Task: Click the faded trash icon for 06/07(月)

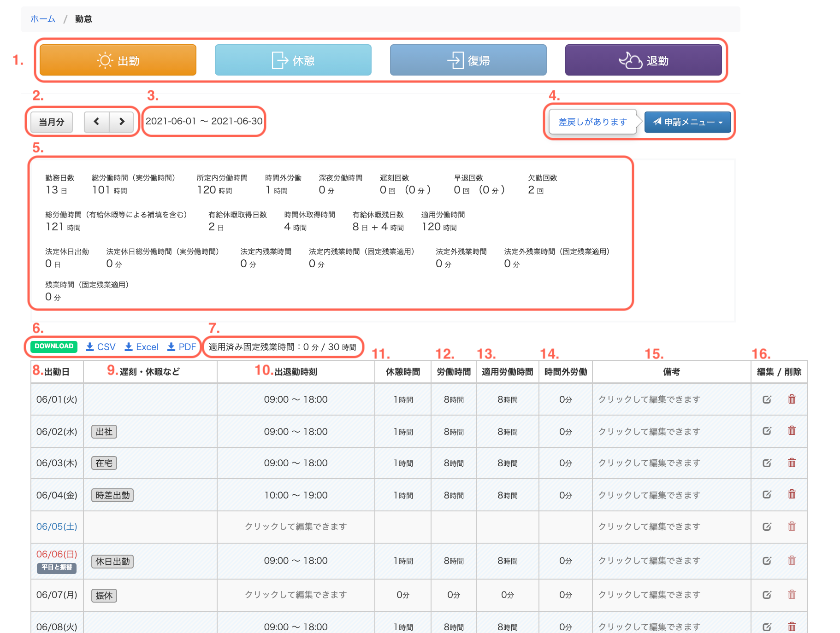Action: [792, 594]
